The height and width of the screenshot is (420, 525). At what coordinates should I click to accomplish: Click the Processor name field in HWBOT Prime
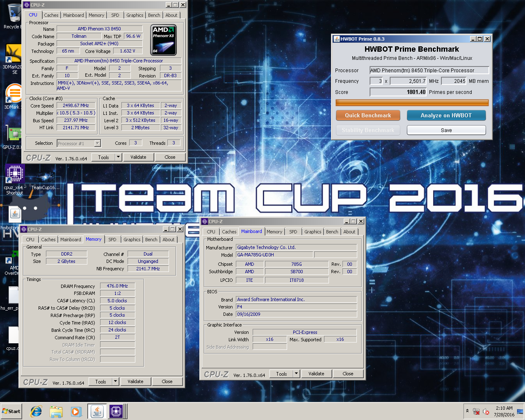point(429,70)
